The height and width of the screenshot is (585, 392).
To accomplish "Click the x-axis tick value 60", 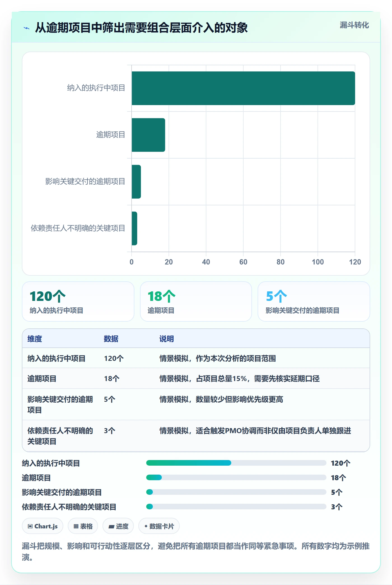I will (x=243, y=262).
